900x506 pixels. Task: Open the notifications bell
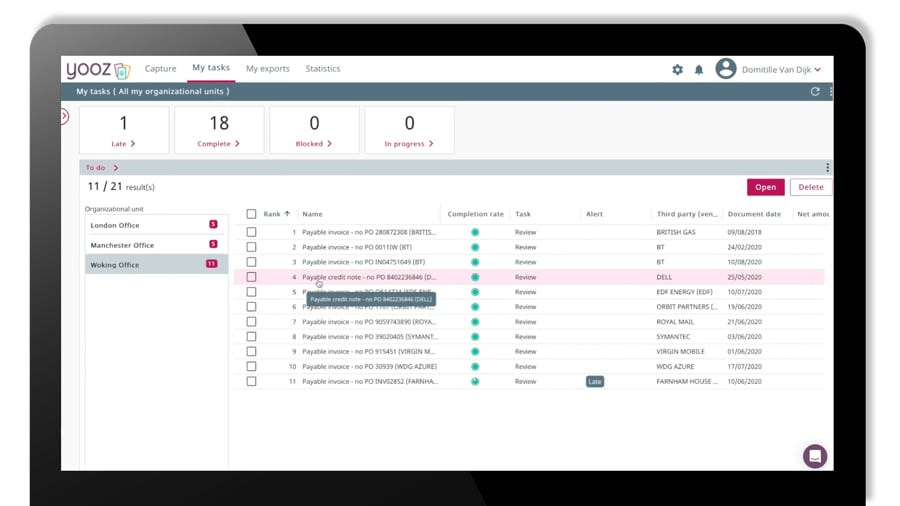coord(699,70)
